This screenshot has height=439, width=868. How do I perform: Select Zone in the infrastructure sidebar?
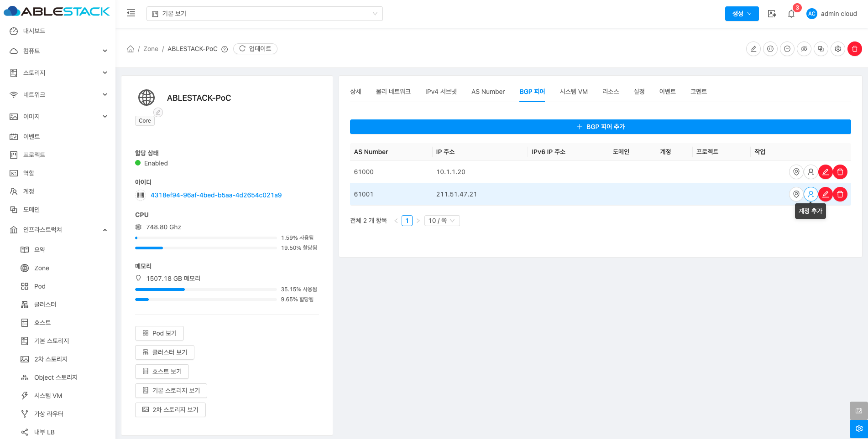[x=42, y=268]
